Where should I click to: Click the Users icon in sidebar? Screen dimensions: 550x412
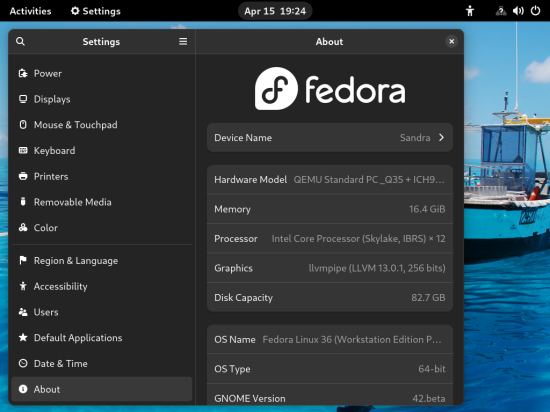(x=23, y=312)
